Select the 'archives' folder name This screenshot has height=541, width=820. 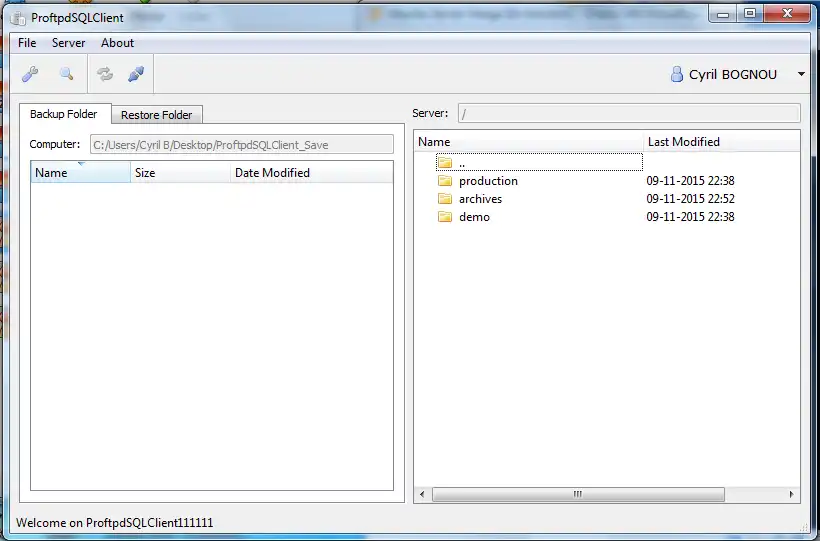point(481,199)
